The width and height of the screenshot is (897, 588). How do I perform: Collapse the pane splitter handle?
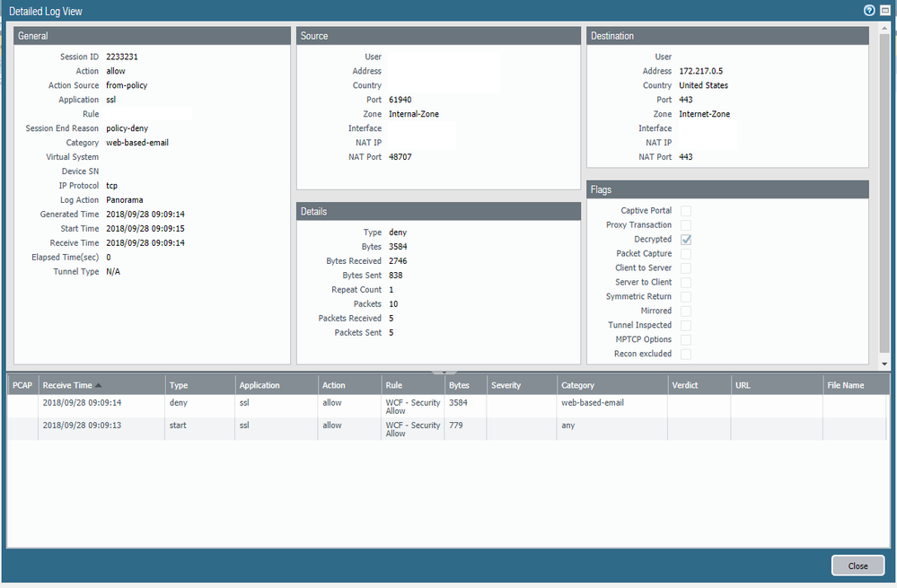click(x=444, y=371)
